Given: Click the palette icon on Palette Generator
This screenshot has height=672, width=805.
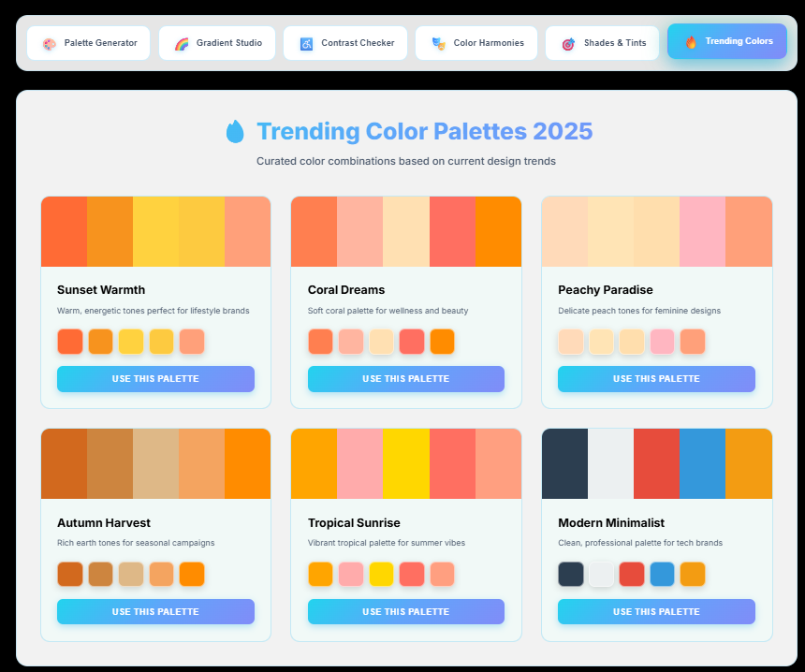Looking at the screenshot, I should click(x=48, y=43).
